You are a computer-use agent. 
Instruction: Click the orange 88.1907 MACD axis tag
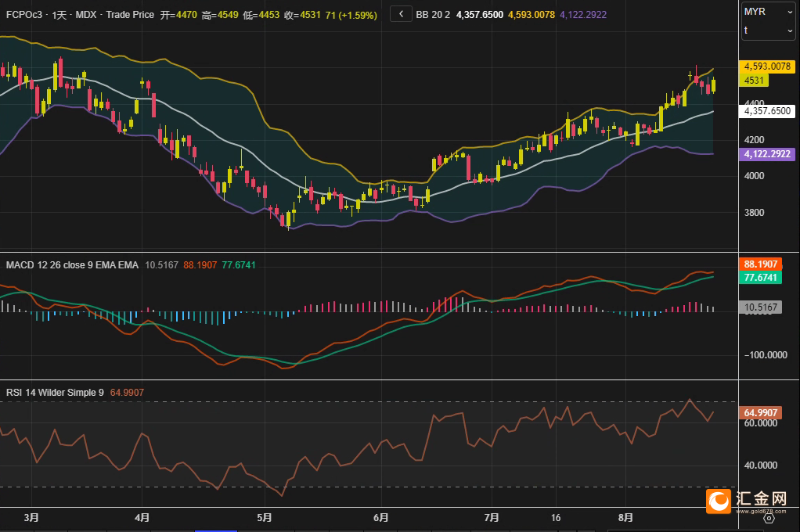pyautogui.click(x=760, y=264)
